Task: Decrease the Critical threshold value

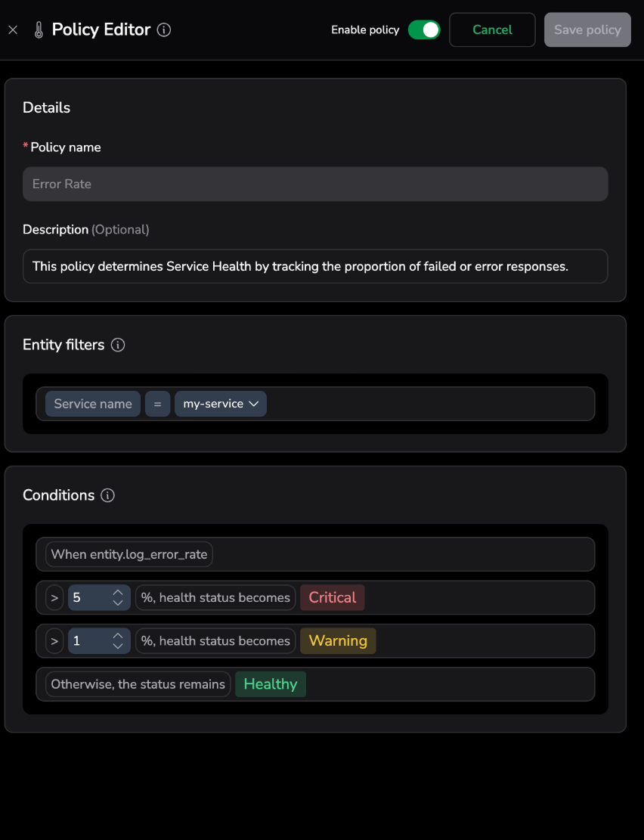Action: point(118,603)
